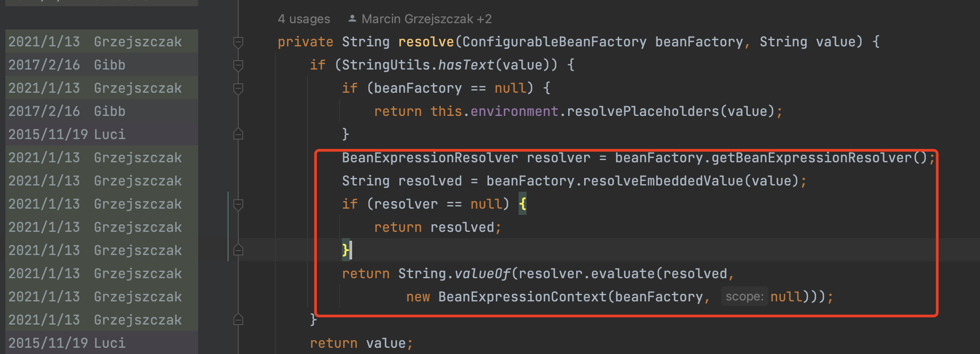
Task: Click fold end marker beside highlighted closing brace
Action: click(238, 250)
